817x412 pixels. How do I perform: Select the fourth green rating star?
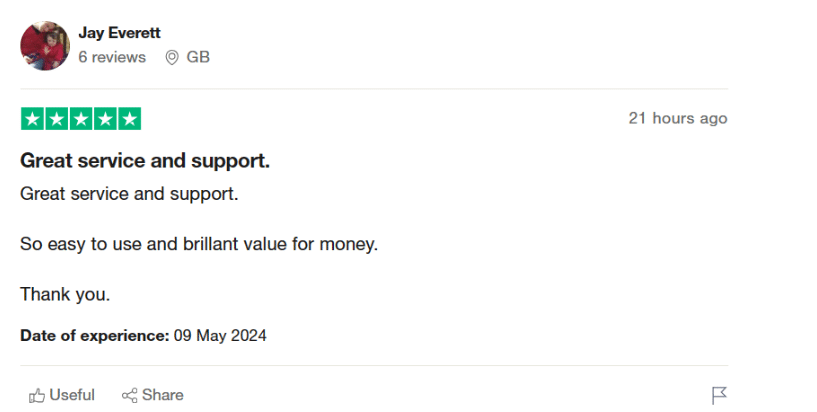pyautogui.click(x=105, y=119)
